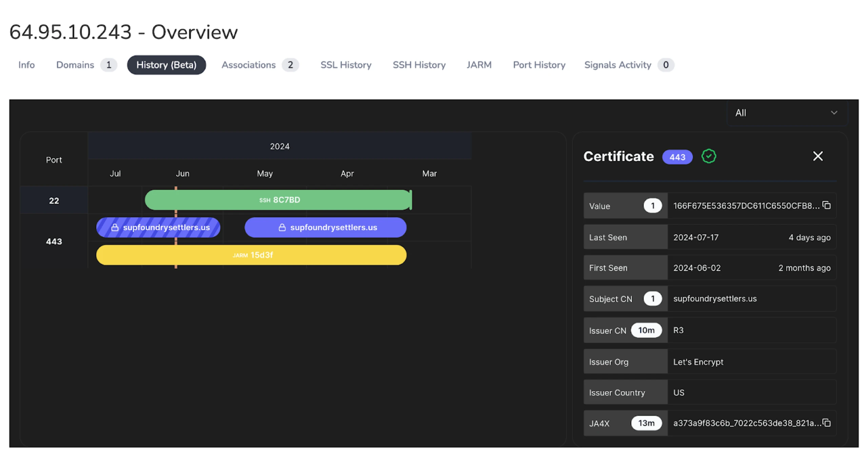Click the JARM label icon on yellow bar
Image resolution: width=868 pixels, height=462 pixels.
238,255
